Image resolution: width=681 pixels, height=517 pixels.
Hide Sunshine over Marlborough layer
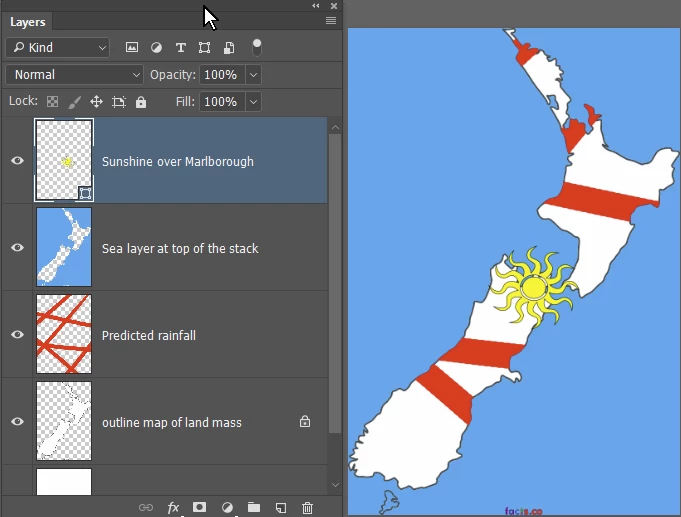[17, 160]
